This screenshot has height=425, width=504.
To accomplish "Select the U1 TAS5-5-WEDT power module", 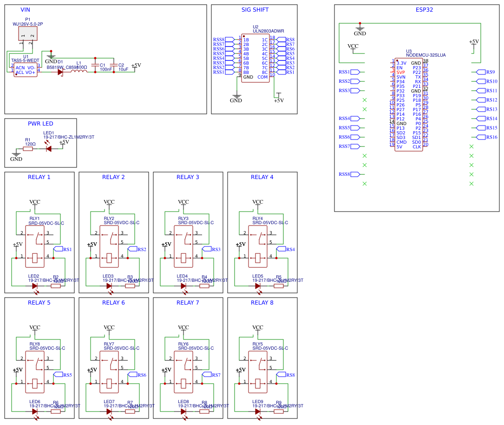I will tap(26, 70).
